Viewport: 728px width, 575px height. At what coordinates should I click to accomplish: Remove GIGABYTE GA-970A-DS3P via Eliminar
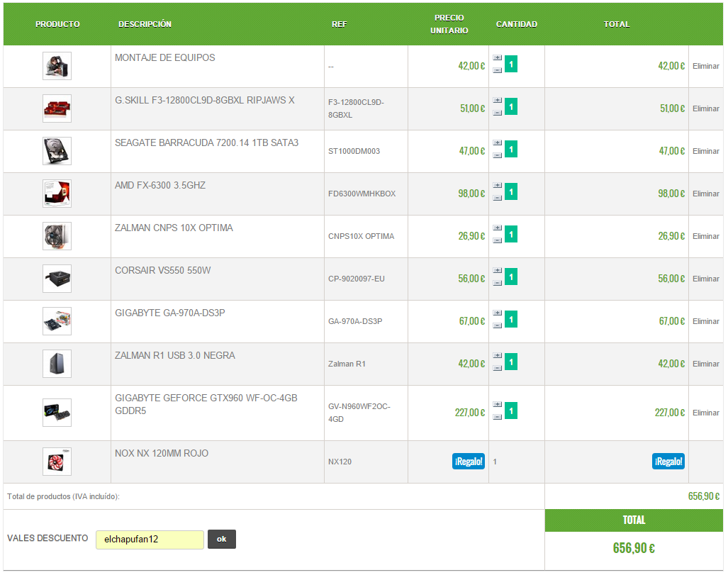tap(706, 321)
